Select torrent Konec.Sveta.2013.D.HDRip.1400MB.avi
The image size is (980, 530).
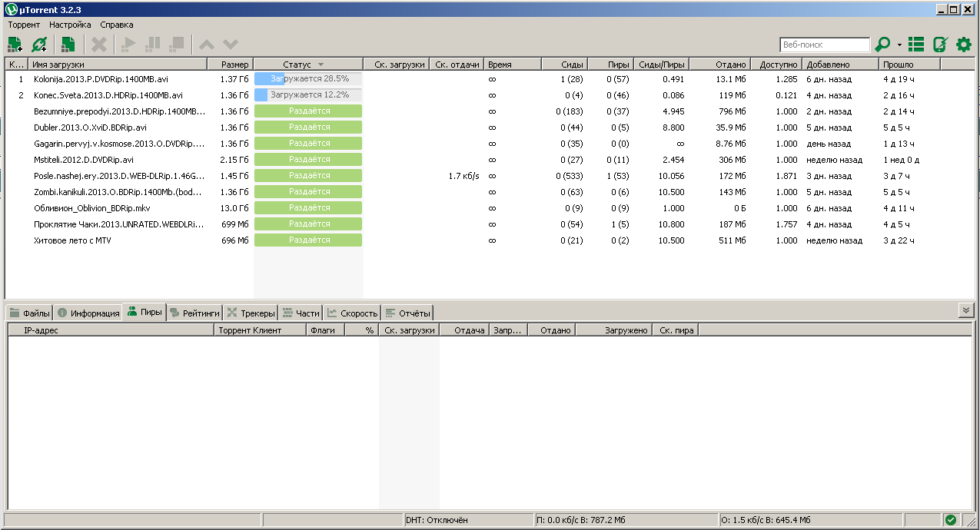click(108, 94)
